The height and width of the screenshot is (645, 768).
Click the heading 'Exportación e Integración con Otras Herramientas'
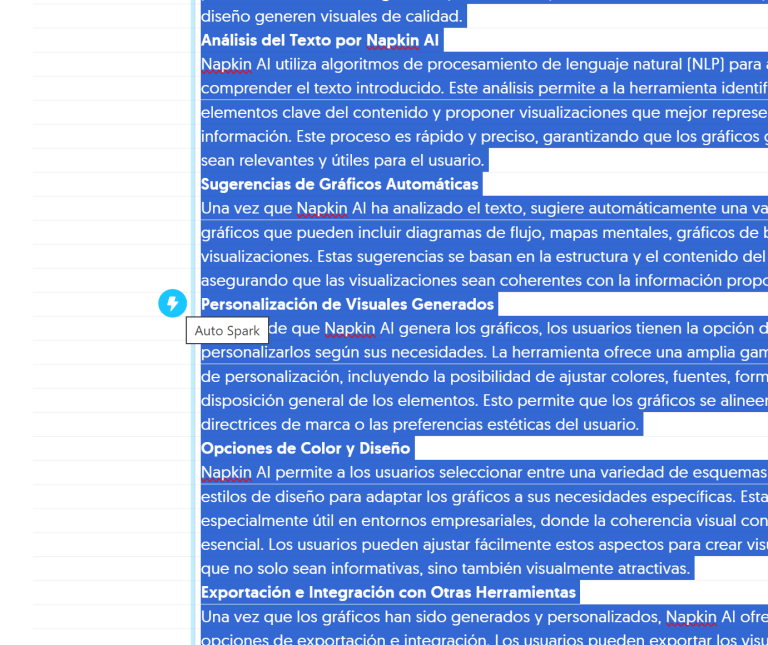click(388, 592)
